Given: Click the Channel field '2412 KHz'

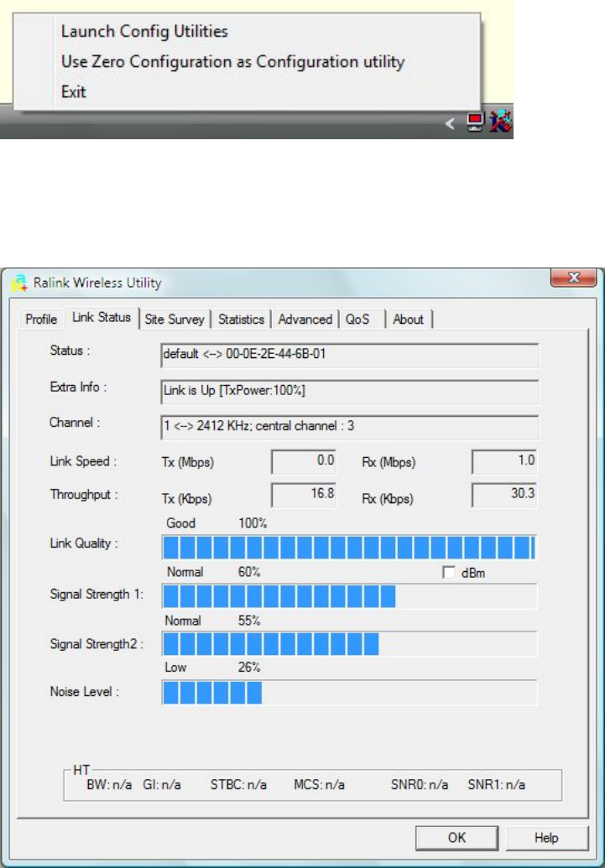Looking at the screenshot, I should click(350, 428).
